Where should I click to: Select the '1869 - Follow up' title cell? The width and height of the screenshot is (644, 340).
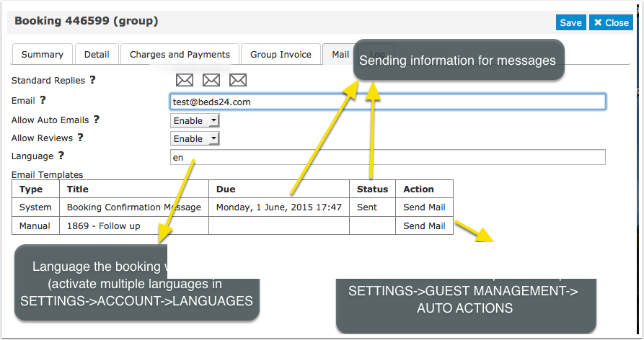click(134, 225)
